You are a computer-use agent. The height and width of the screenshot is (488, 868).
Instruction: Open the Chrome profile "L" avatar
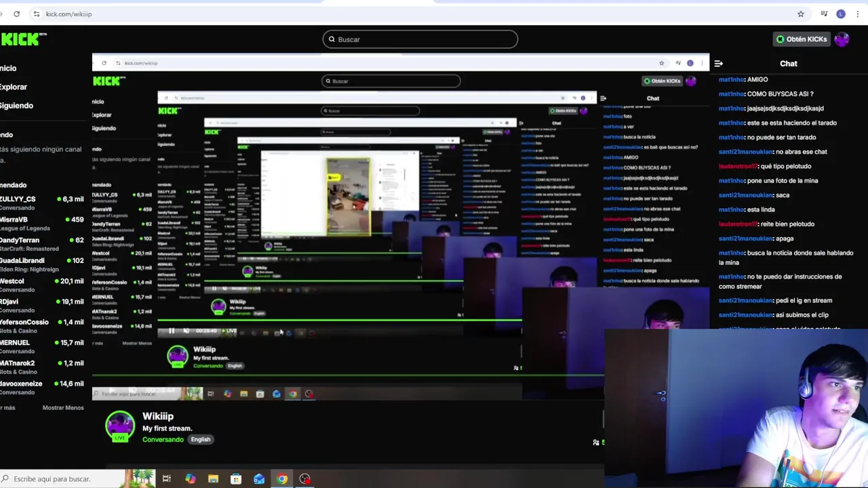[x=841, y=14]
